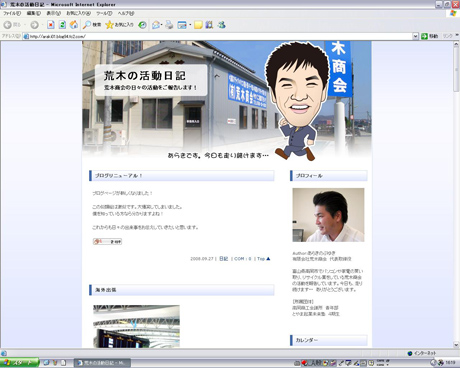The width and height of the screenshot is (460, 368).
Task: Click the Links (リンク) toolbar label
Action: 447,36
